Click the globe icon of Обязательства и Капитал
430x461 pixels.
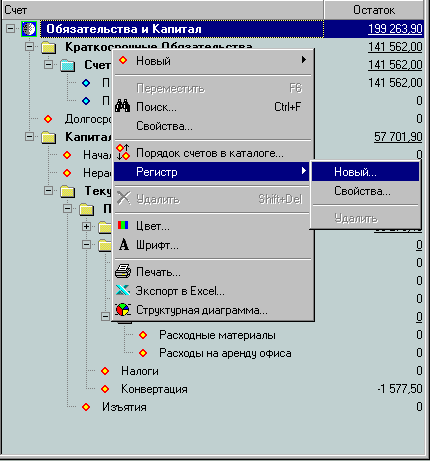click(x=29, y=29)
